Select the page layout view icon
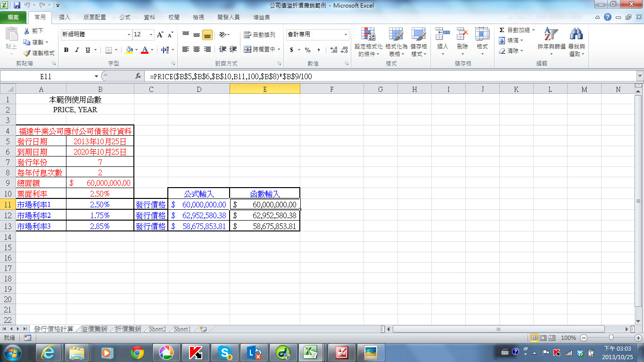Viewport: 644px width, 362px height. point(543,337)
